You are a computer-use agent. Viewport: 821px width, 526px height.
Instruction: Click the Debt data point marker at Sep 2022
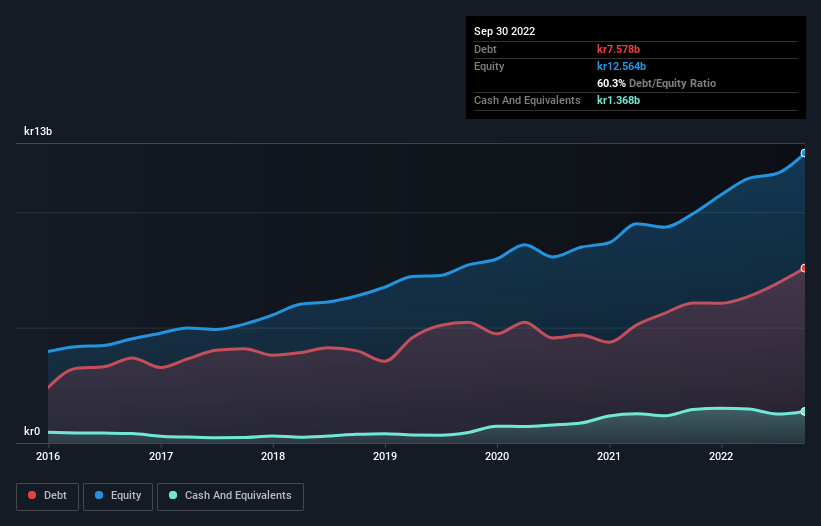pos(804,268)
